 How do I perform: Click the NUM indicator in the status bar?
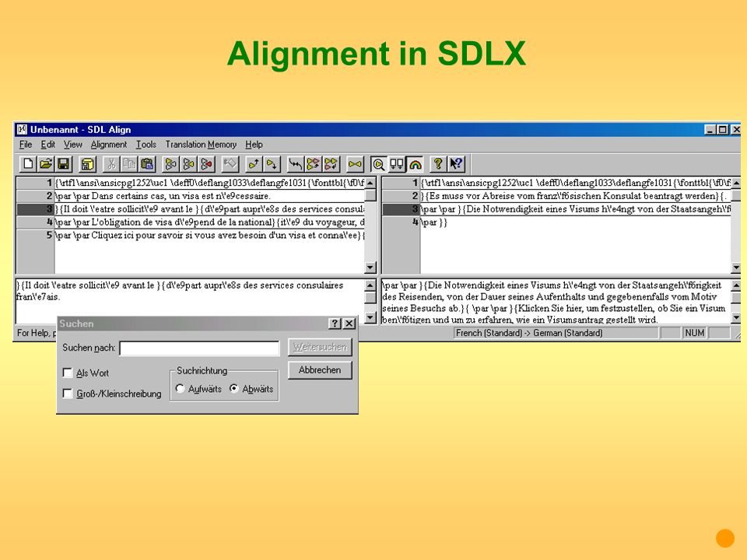tap(694, 333)
